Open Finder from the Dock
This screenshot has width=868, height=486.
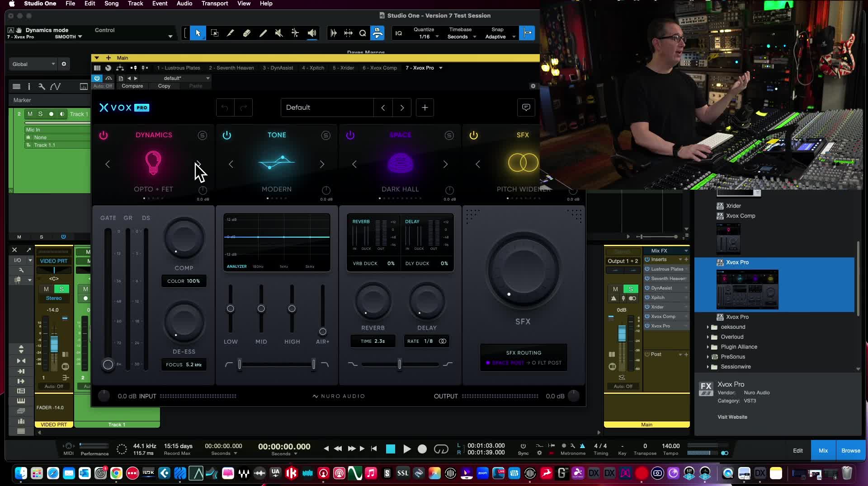[x=21, y=473]
